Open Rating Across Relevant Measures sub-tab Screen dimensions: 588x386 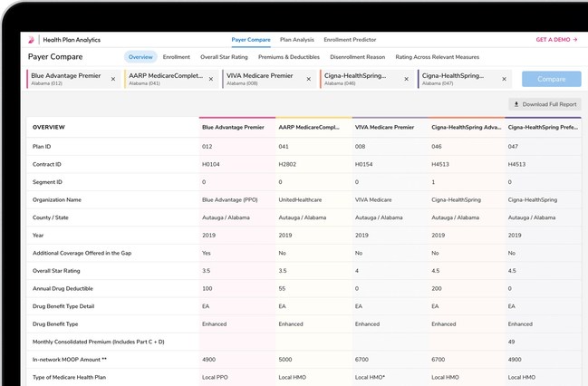point(438,57)
